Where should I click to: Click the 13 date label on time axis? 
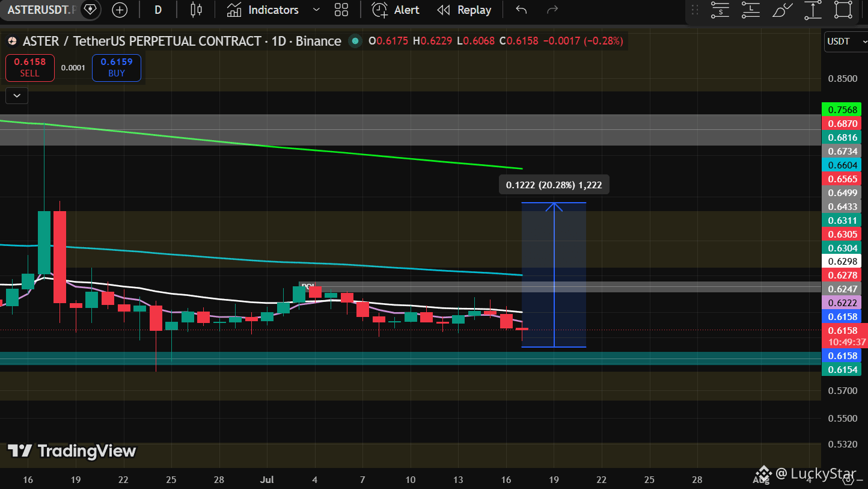(458, 479)
